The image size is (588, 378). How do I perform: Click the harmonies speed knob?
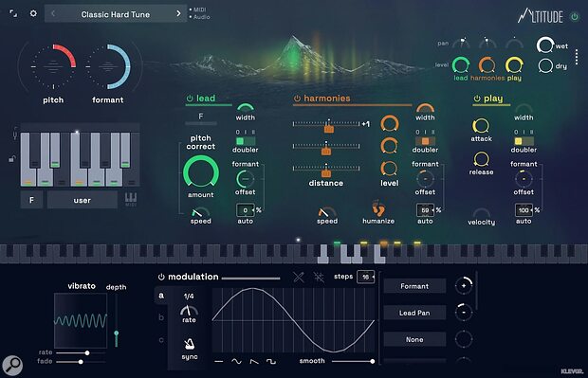[327, 212]
